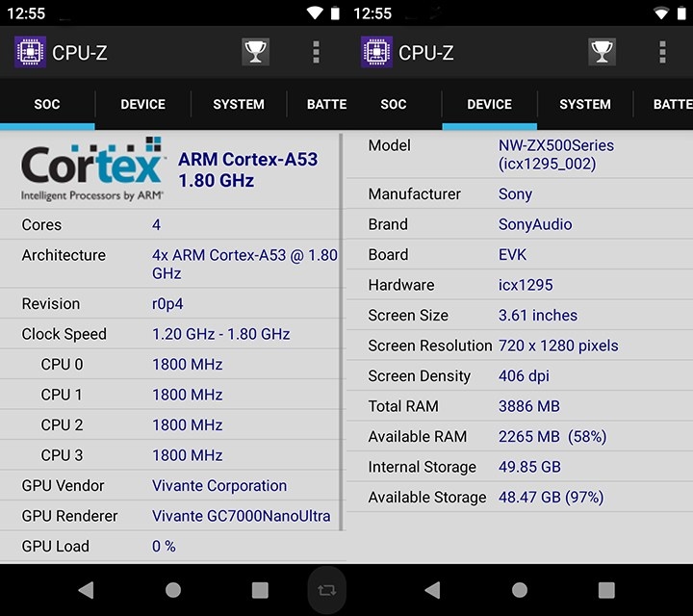Switch to SYSTEM tab on right screen
693x616 pixels.
pyautogui.click(x=585, y=104)
